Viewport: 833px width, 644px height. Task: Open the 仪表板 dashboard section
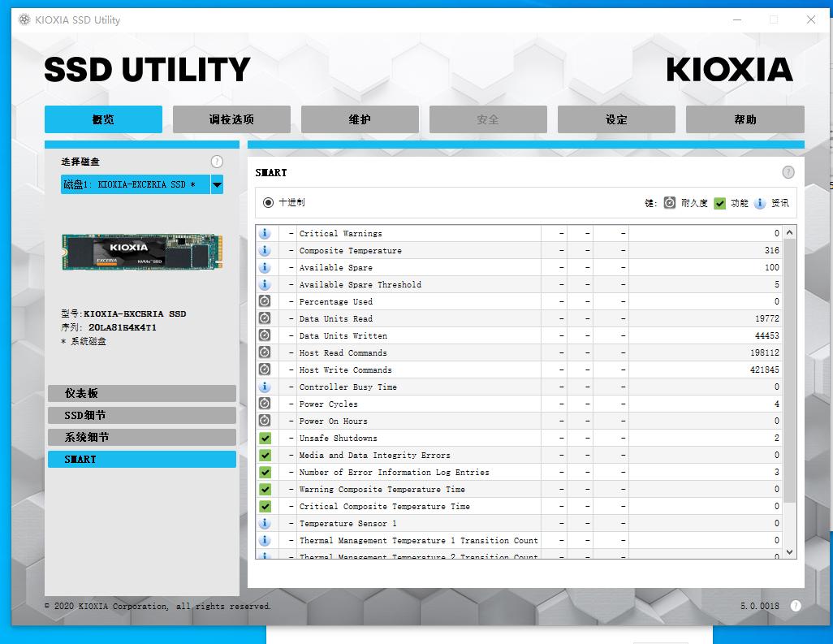click(x=142, y=393)
